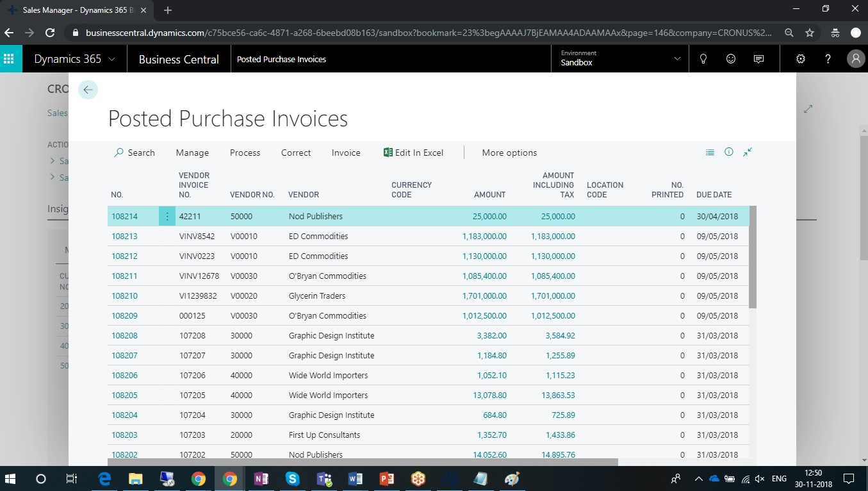This screenshot has height=491, width=868.
Task: Open posted invoice 108203
Action: click(x=124, y=435)
